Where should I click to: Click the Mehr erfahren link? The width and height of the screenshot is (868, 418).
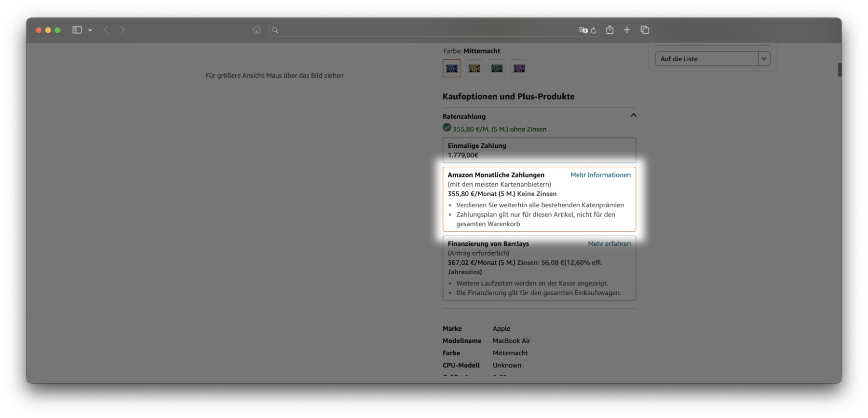609,244
